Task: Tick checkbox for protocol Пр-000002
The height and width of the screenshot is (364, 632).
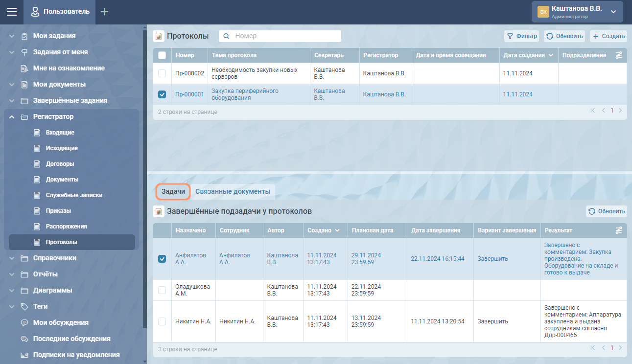Action: point(162,73)
